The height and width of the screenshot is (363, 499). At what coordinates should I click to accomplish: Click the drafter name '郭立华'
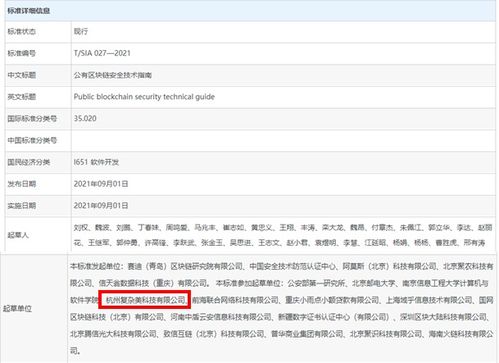(x=439, y=228)
